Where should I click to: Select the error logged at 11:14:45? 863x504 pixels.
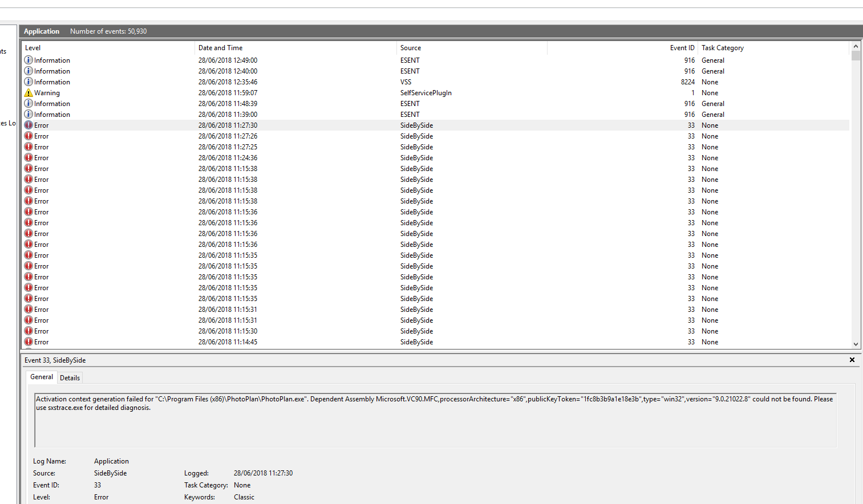pyautogui.click(x=436, y=342)
